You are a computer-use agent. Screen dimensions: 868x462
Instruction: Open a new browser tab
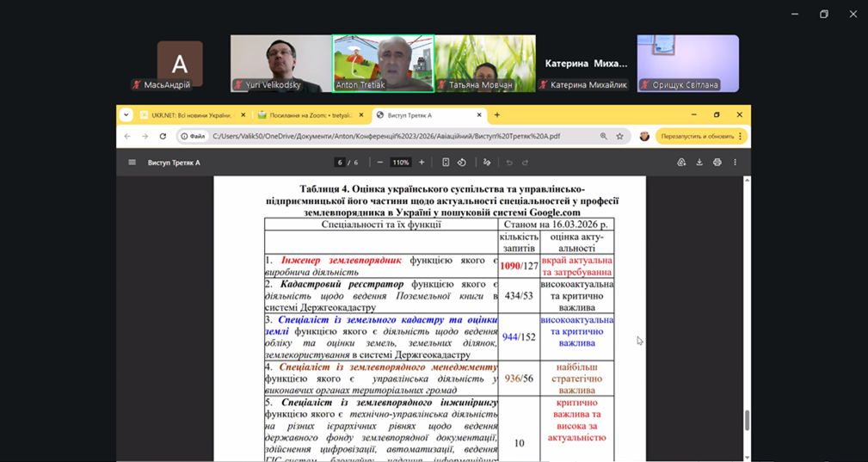coord(497,114)
